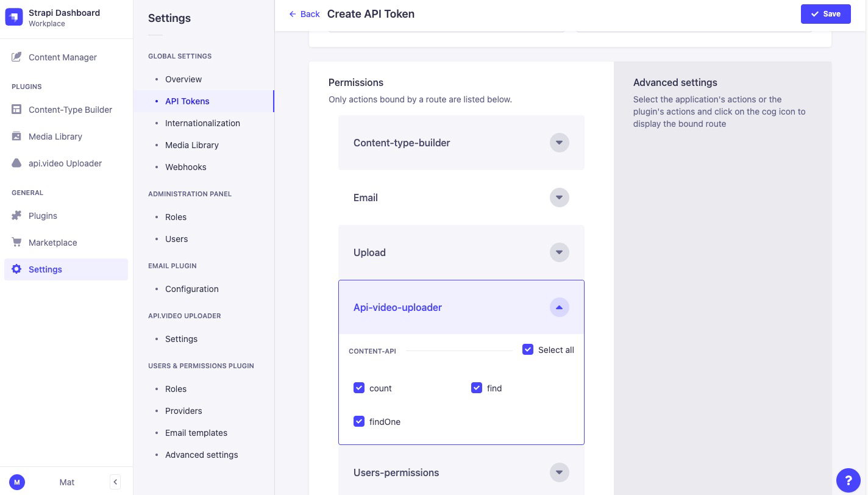This screenshot has height=495, width=868.
Task: Open the Webhooks settings page
Action: [x=204, y=167]
